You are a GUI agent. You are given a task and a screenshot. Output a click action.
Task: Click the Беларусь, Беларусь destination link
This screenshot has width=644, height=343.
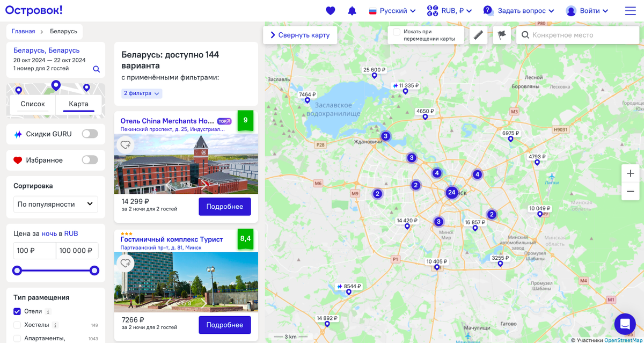[47, 50]
